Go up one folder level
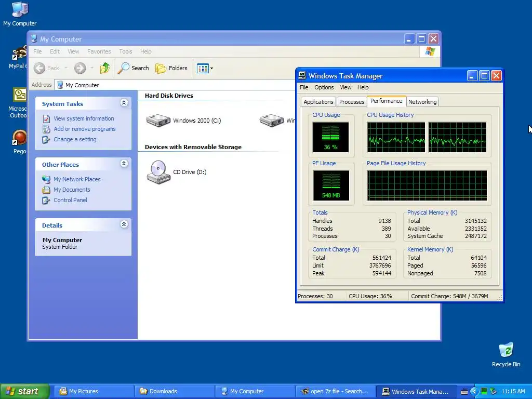 tap(105, 68)
